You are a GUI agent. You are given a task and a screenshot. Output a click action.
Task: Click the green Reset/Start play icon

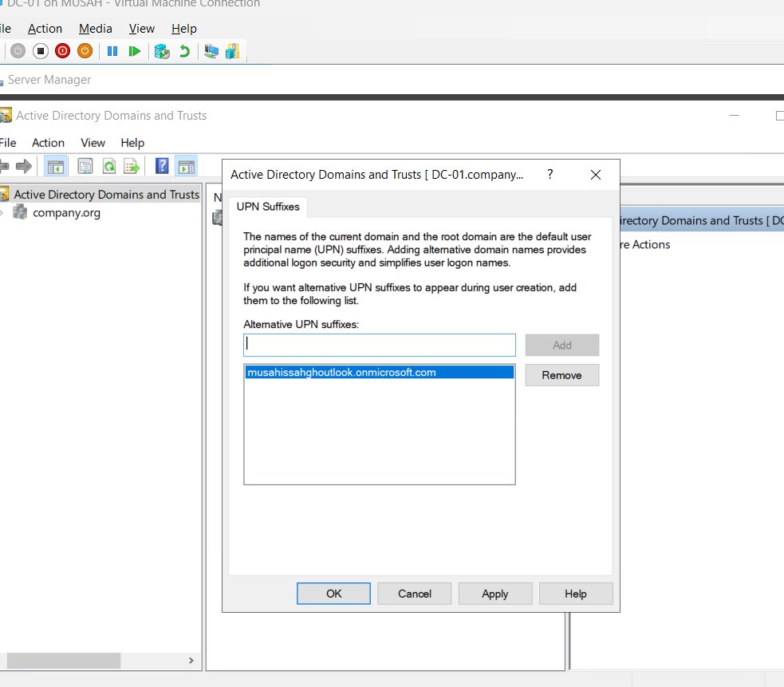coord(134,51)
